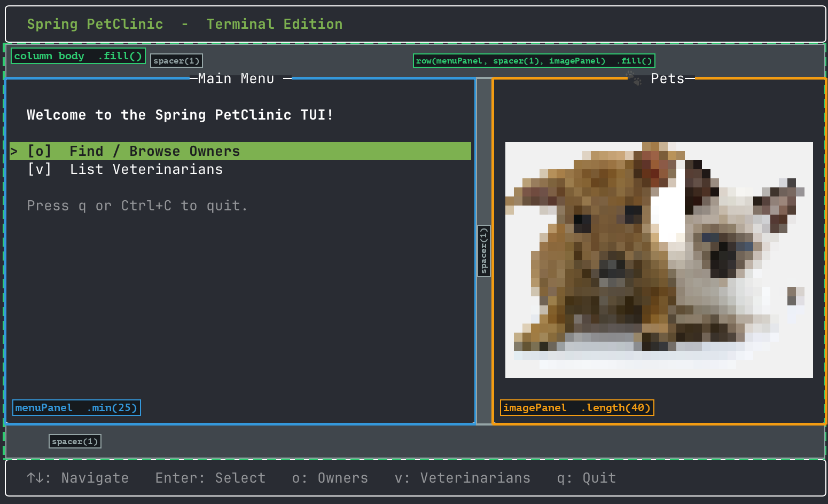Click the paw icon beside the Pets title
Viewport: 828px width, 504px height.
(x=634, y=78)
